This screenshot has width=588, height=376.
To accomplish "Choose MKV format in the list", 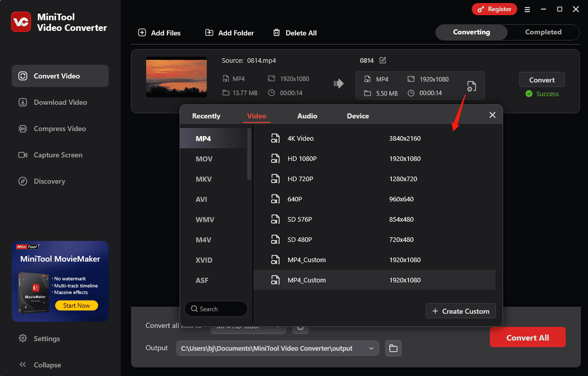I will 213,179.
